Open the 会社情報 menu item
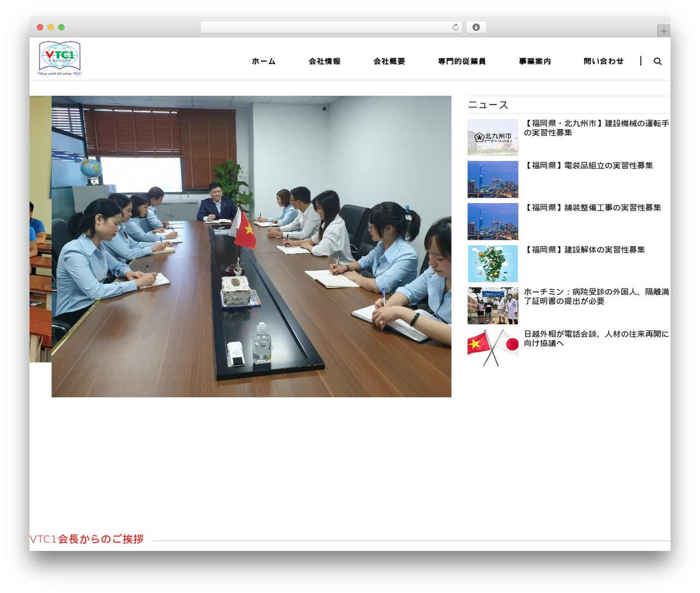The width and height of the screenshot is (700, 593). [x=324, y=61]
